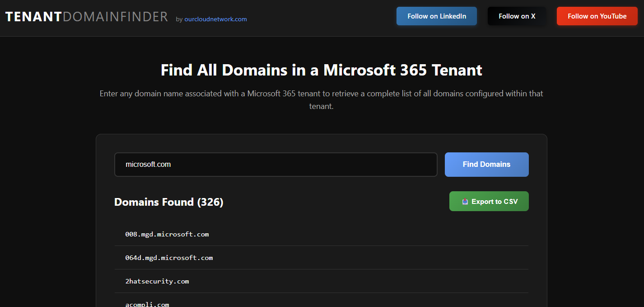Click the Find All Domains page title
The width and height of the screenshot is (644, 307).
(322, 70)
